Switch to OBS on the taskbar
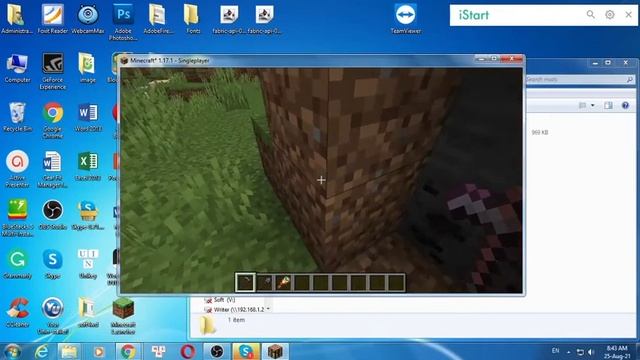Image resolution: width=640 pixels, height=360 pixels. click(217, 351)
